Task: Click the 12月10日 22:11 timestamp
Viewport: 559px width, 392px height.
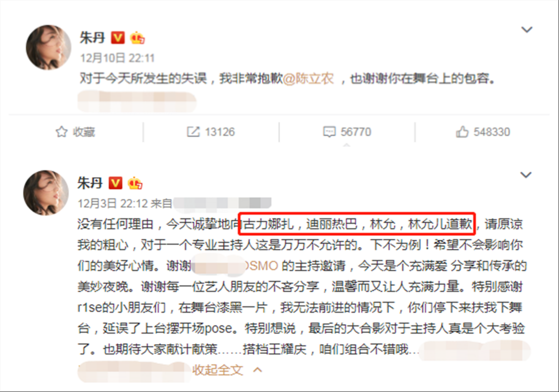Action: pos(117,58)
